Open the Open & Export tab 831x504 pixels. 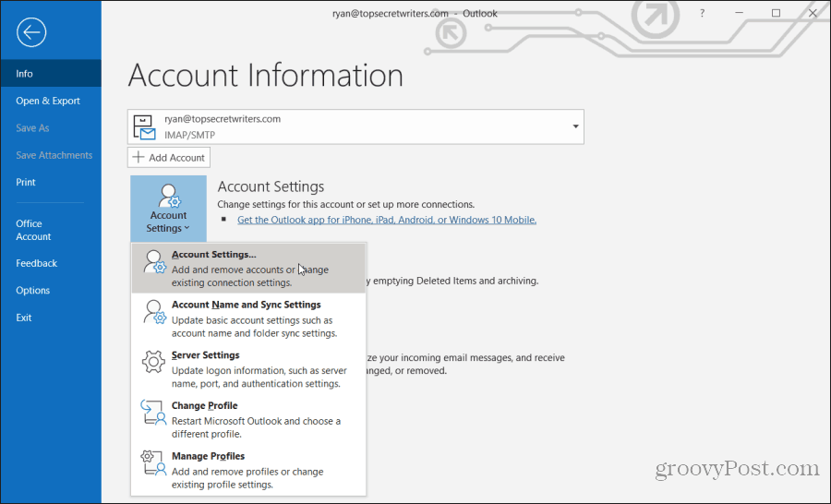[x=51, y=101]
